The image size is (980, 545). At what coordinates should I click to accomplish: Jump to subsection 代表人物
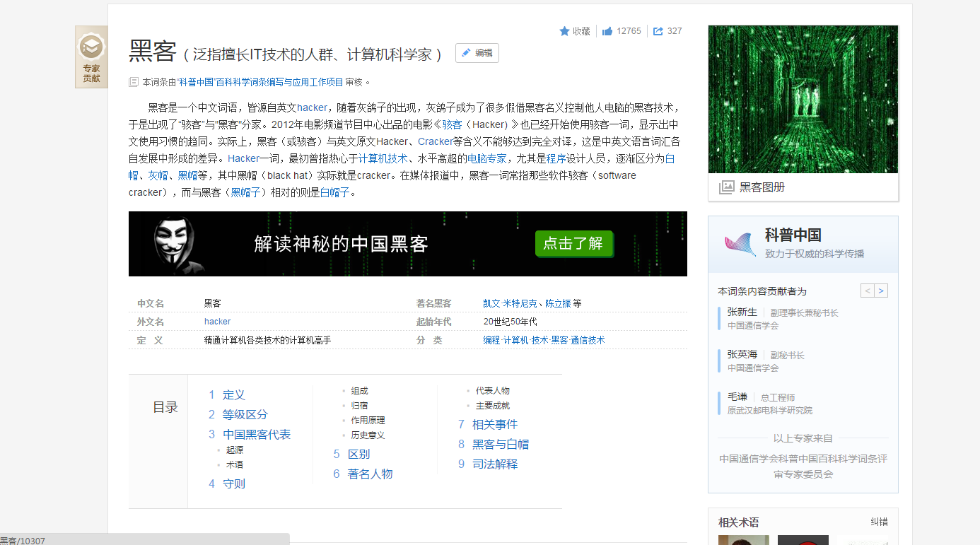tap(493, 391)
